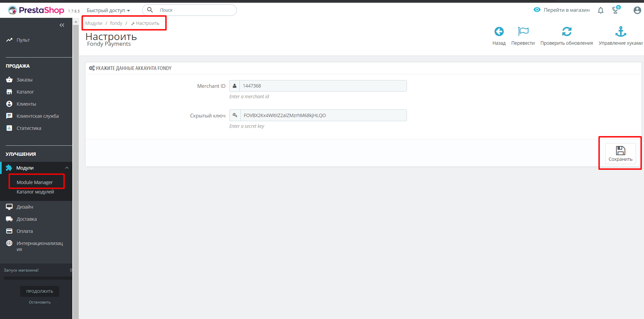644x319 pixels.
Task: Click the Статистика chart icon
Action: click(9, 128)
